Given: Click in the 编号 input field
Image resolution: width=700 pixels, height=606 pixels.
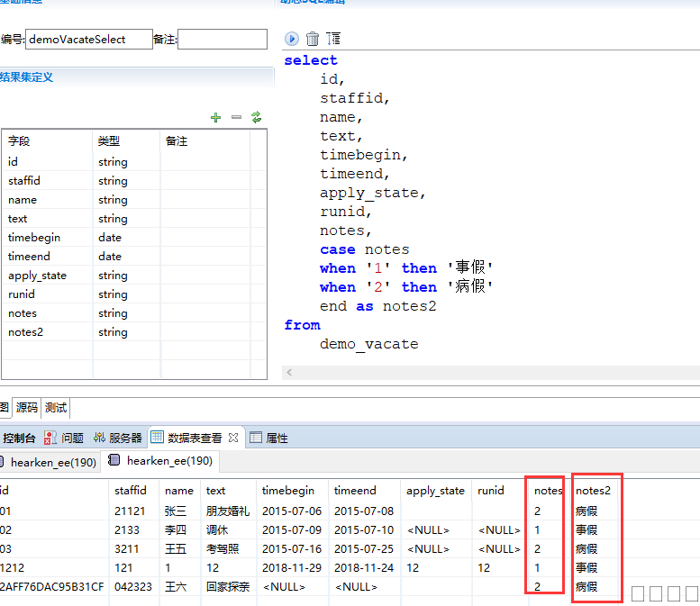Looking at the screenshot, I should 89,40.
